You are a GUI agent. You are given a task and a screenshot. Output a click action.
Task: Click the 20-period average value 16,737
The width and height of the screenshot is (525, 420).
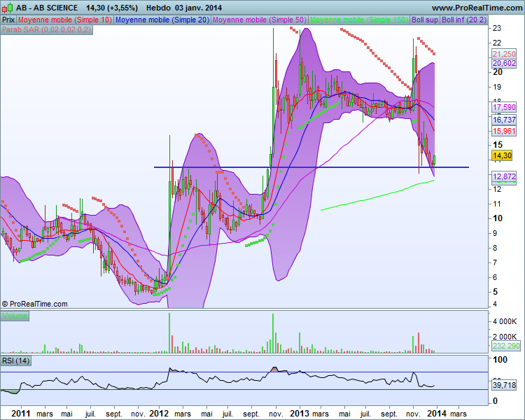pos(504,120)
